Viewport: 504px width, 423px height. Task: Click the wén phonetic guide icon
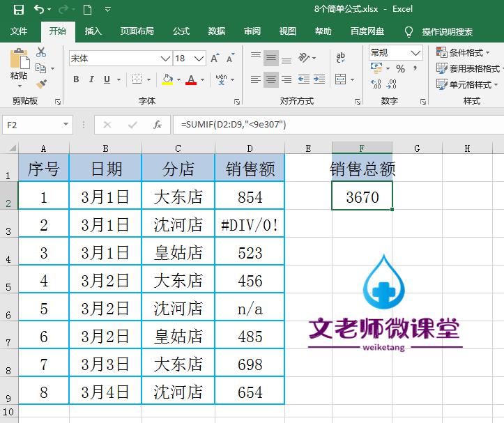pyautogui.click(x=221, y=79)
